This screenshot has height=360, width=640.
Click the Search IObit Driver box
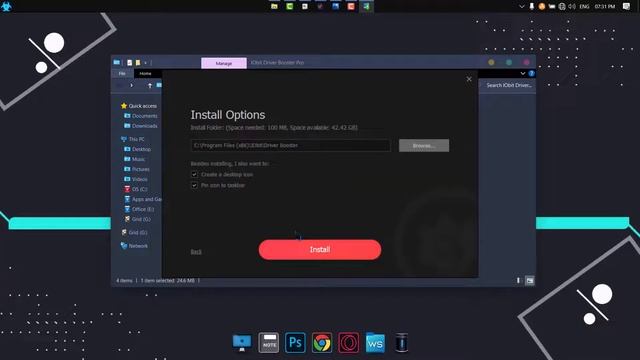(x=507, y=85)
